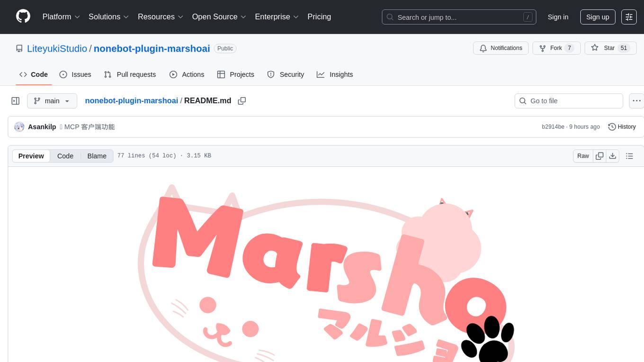Open the Insights tab
The image size is (644, 362).
coord(335,74)
